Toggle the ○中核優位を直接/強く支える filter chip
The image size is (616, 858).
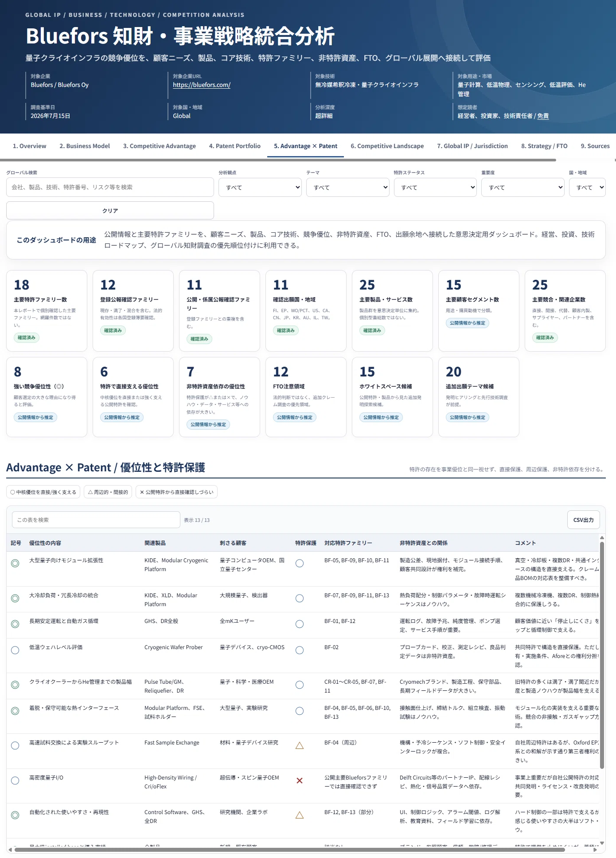[43, 492]
